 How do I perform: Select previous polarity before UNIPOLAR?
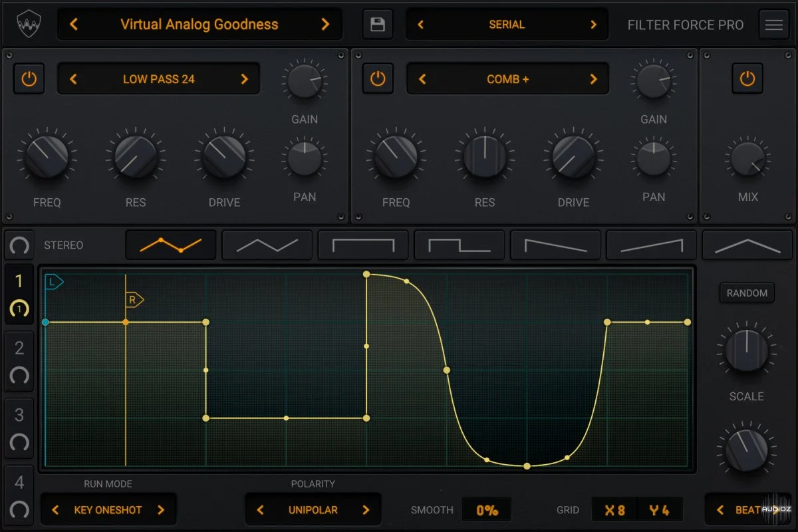click(260, 510)
